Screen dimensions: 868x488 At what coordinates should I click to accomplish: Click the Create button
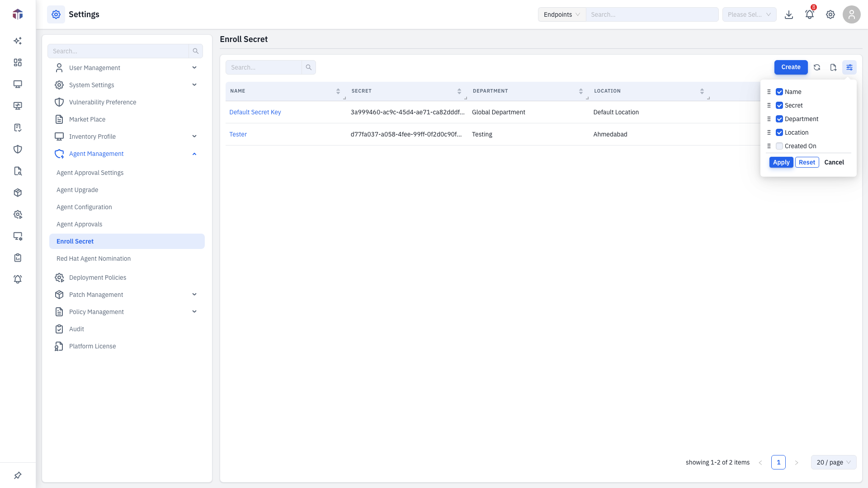pyautogui.click(x=791, y=67)
